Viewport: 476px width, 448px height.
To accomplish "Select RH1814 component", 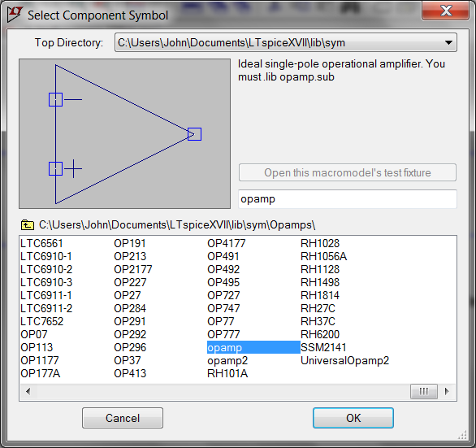I will [x=320, y=295].
